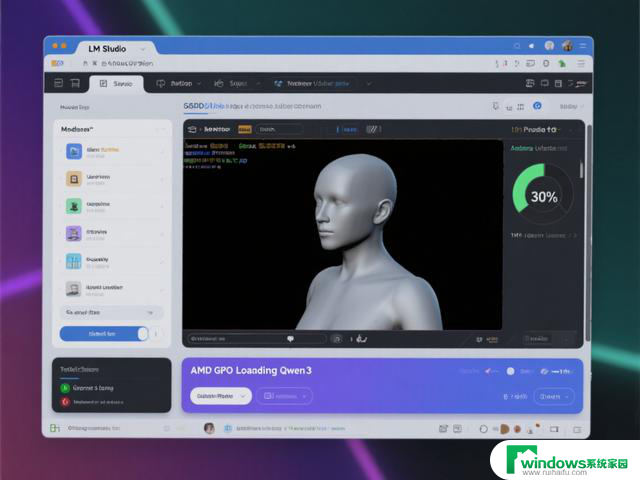640x480 pixels.
Task: Click the search magnifier in title bar
Action: [x=517, y=46]
